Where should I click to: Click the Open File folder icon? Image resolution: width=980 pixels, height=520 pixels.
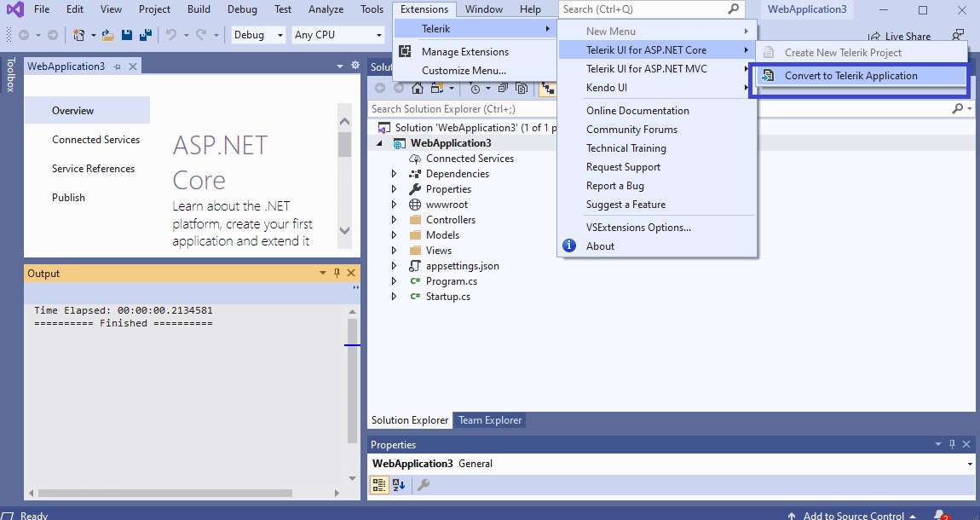(107, 34)
